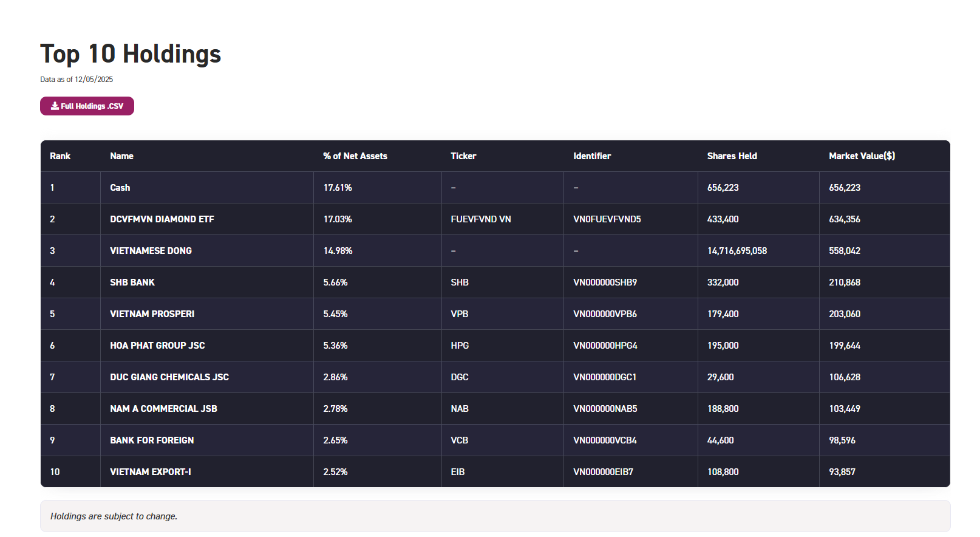
Task: Click the VCB ticker cell
Action: click(x=459, y=440)
